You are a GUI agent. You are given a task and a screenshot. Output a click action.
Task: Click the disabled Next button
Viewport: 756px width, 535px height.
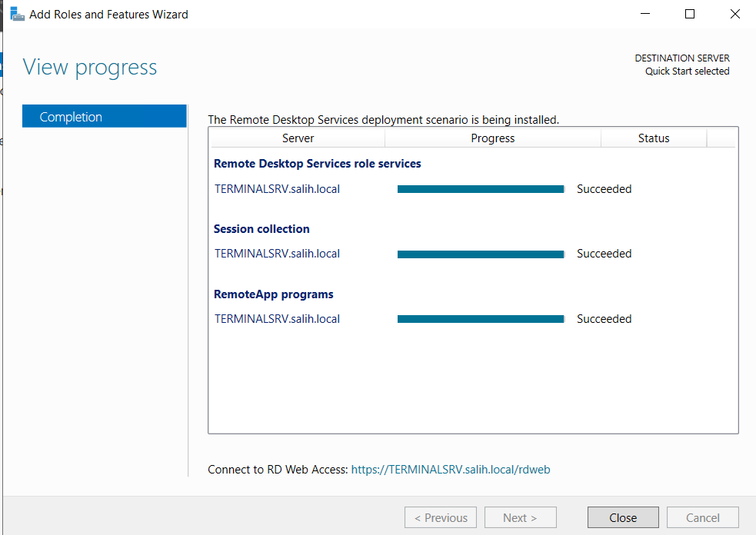[x=520, y=517]
